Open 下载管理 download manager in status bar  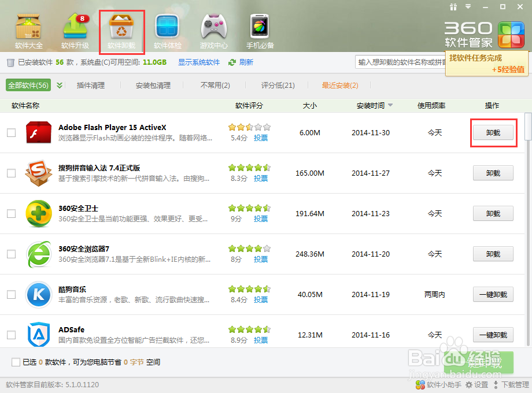tap(511, 384)
